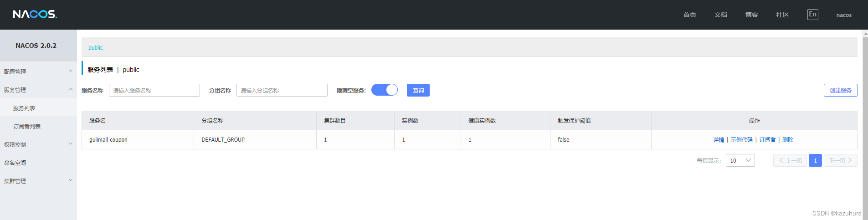868x220 pixels.
Task: Click the DEFAULT_GROUP cell
Action: click(x=255, y=140)
